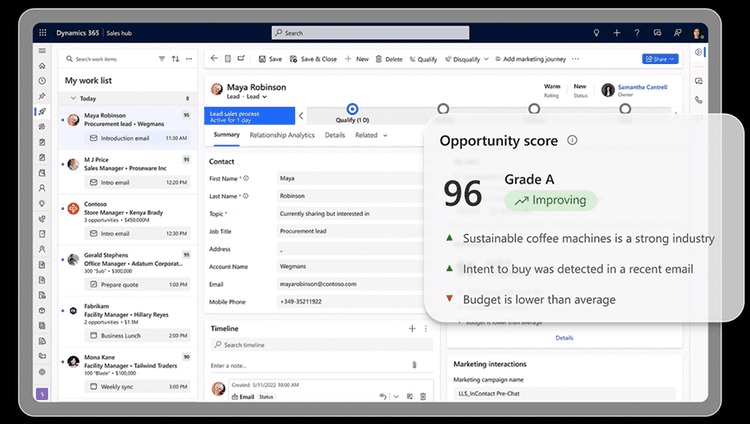Viewport: 750px width, 424px height.
Task: Click the help question mark icon
Action: click(x=637, y=33)
